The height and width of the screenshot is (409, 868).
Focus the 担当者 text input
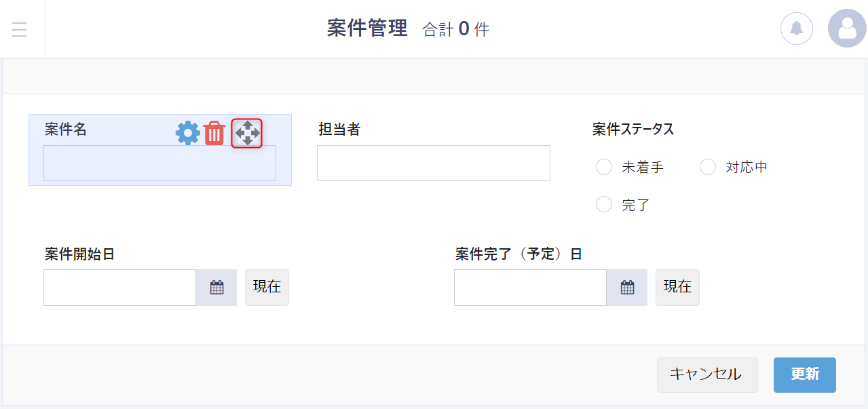pos(433,163)
